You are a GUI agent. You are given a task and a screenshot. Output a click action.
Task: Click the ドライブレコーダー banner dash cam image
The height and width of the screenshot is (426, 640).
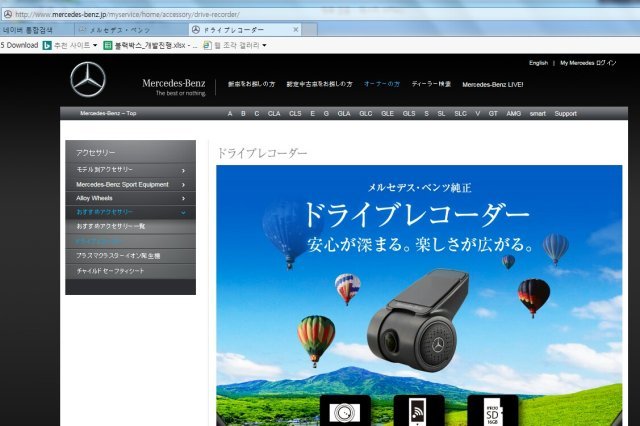point(418,320)
